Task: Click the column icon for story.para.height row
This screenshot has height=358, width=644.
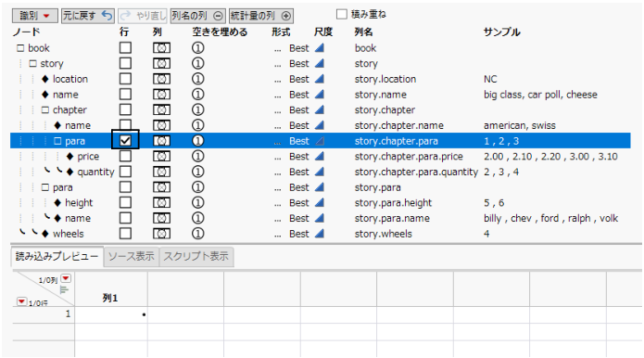Action: click(x=161, y=202)
